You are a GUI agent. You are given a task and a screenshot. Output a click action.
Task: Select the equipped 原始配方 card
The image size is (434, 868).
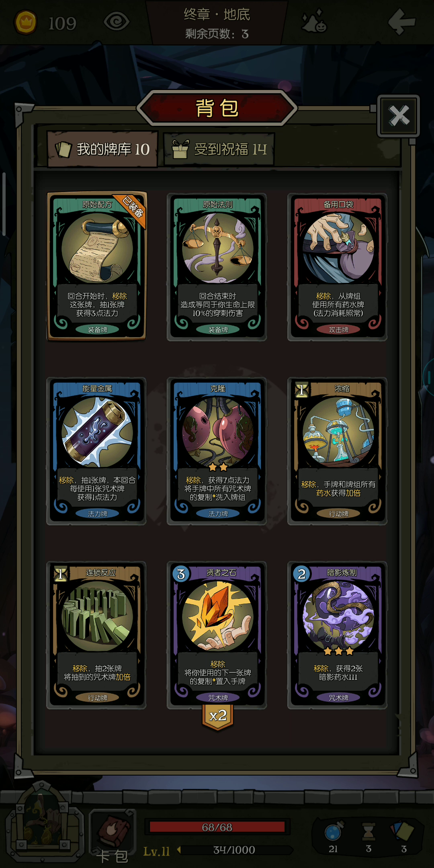pos(97,266)
